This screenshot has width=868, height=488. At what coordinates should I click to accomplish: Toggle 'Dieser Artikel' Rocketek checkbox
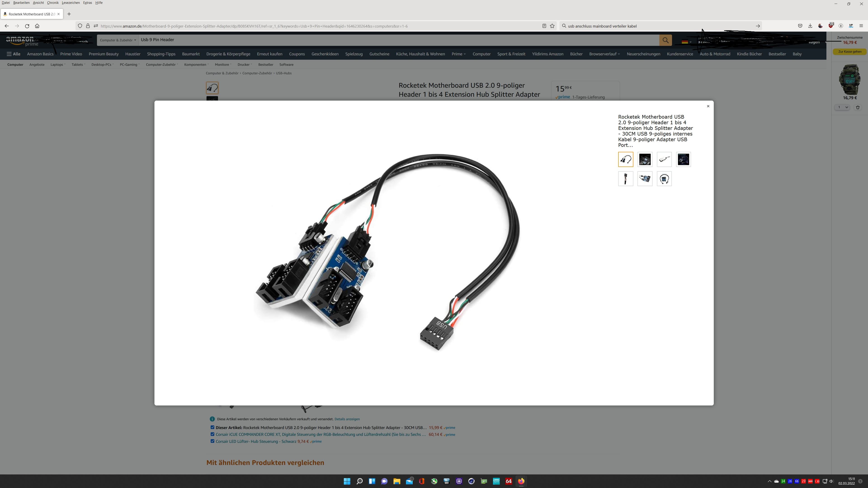[212, 427]
